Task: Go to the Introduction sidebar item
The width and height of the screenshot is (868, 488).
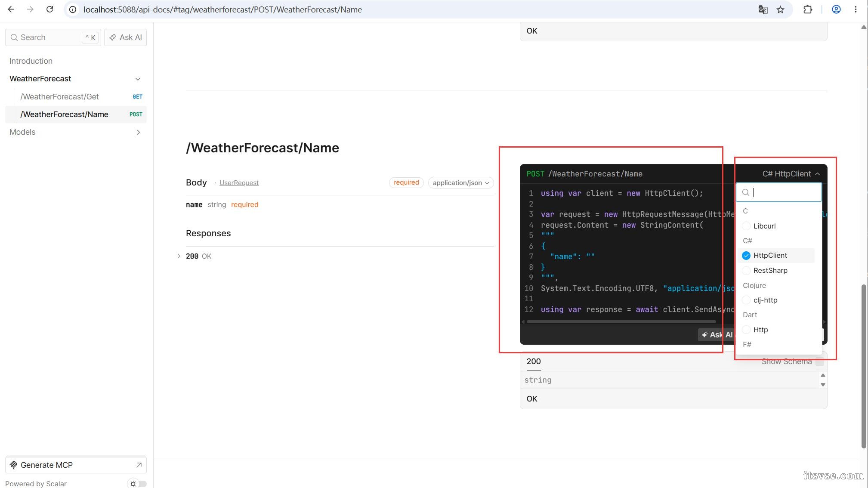Action: (x=31, y=61)
